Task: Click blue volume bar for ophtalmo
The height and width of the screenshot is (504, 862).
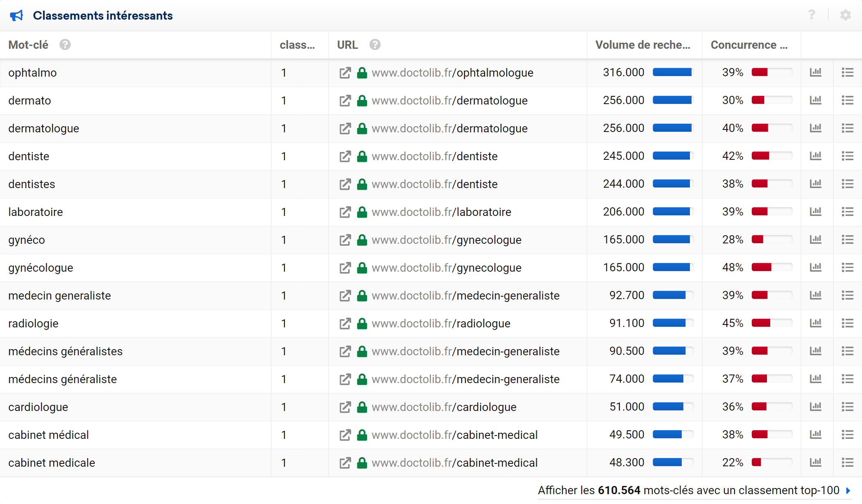Action: [672, 73]
